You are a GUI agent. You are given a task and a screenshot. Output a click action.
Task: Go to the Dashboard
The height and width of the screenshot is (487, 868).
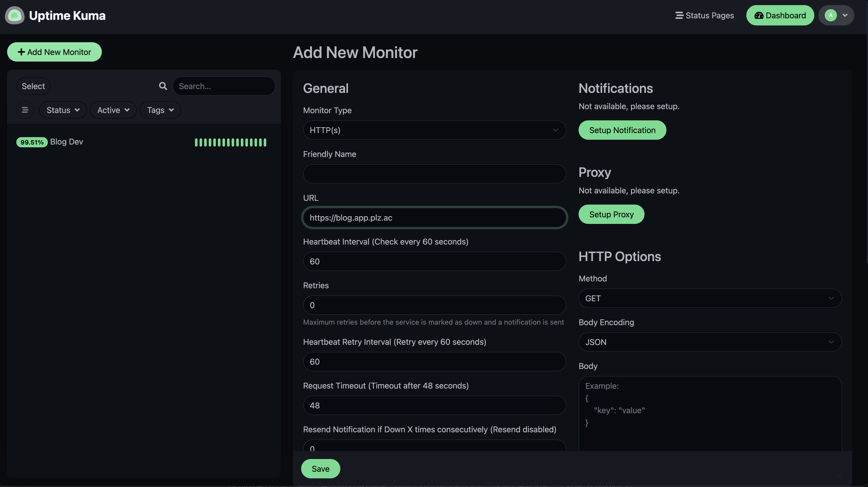(x=780, y=16)
